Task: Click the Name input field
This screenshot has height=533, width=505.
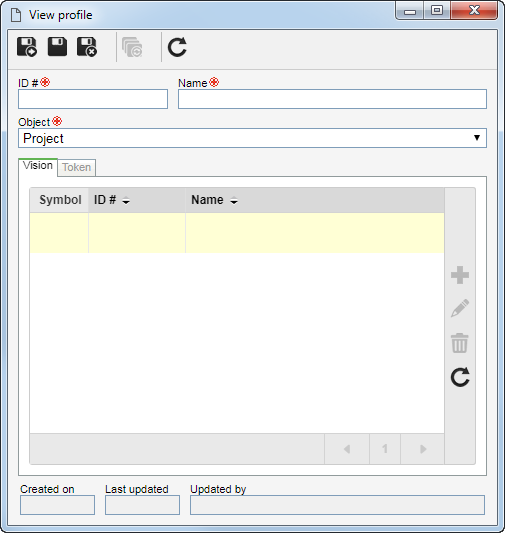Action: pos(332,99)
